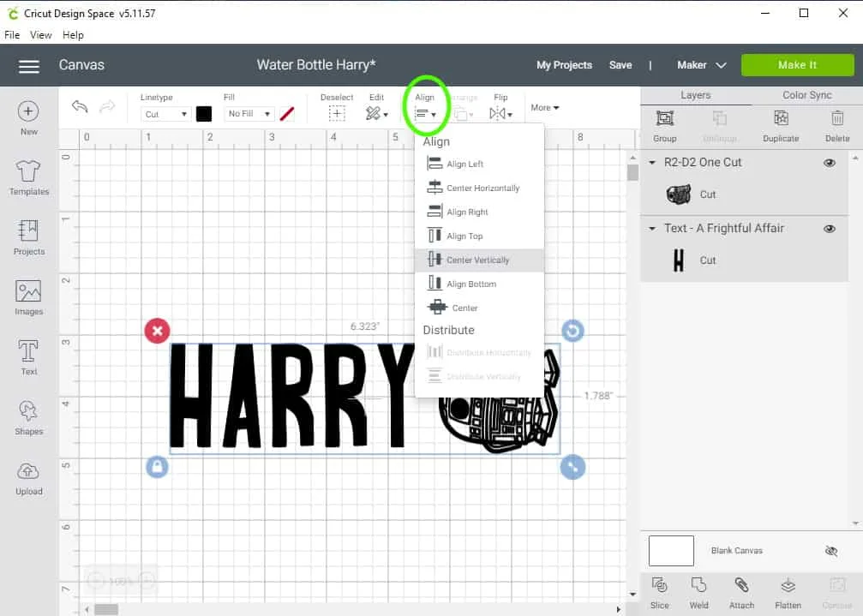
Task: Open the Maker machine dropdown
Action: pyautogui.click(x=702, y=65)
